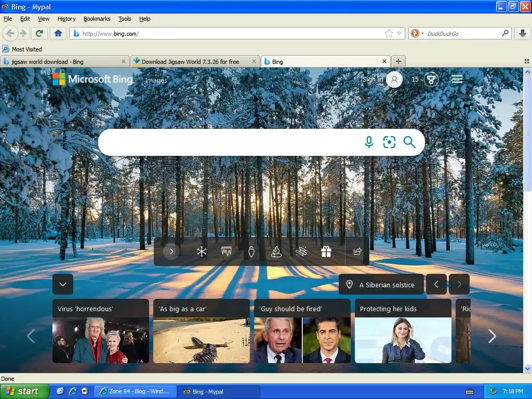The width and height of the screenshot is (532, 399).
Task: Launch Internet Explorer from Quick Launch
Action: [73, 391]
